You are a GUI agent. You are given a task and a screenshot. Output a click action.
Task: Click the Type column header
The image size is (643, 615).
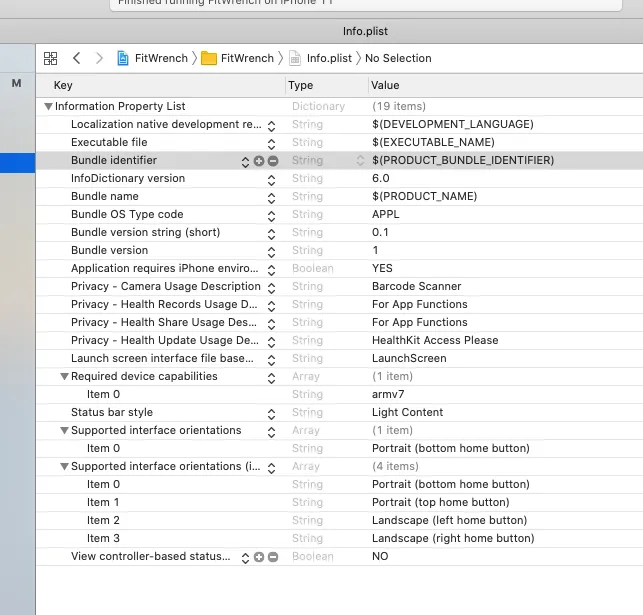300,85
